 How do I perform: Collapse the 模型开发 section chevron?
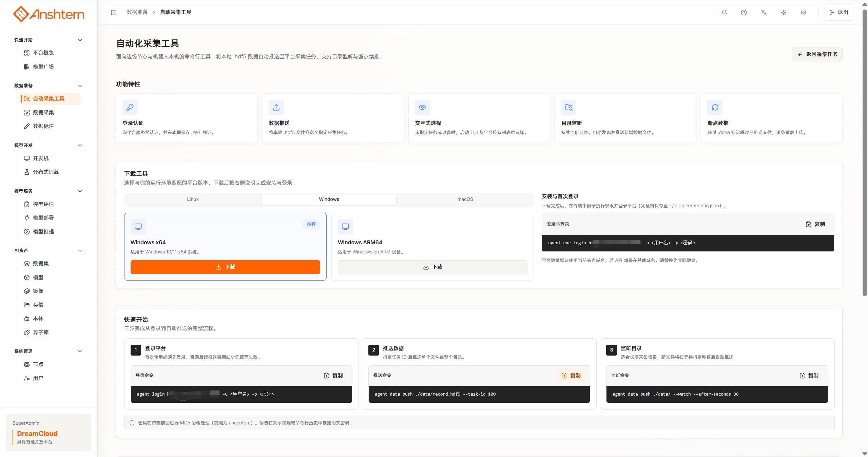[80, 146]
